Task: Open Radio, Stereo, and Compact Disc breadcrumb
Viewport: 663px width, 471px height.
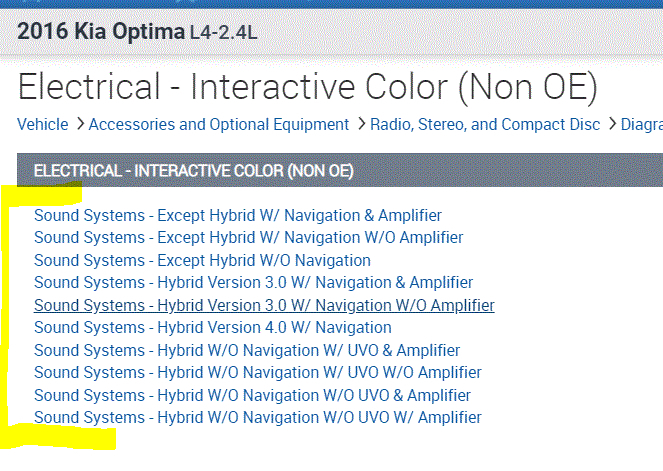Action: point(485,125)
